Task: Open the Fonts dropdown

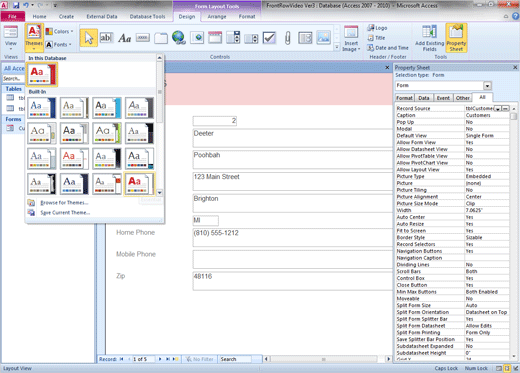Action: 59,44
